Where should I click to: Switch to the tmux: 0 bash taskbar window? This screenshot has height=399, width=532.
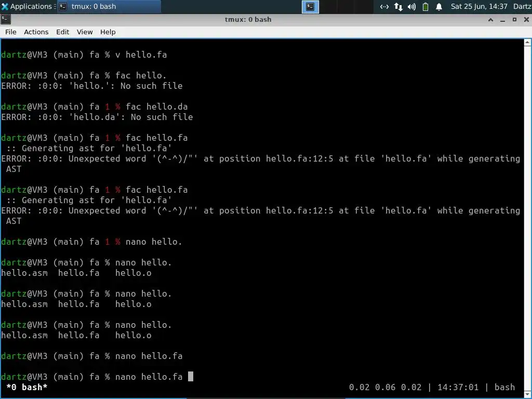pos(109,6)
